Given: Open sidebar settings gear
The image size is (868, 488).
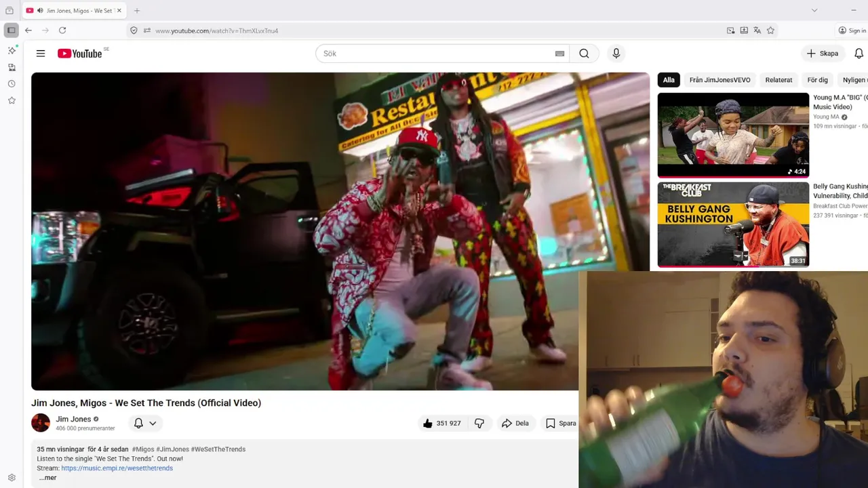Looking at the screenshot, I should pyautogui.click(x=12, y=478).
